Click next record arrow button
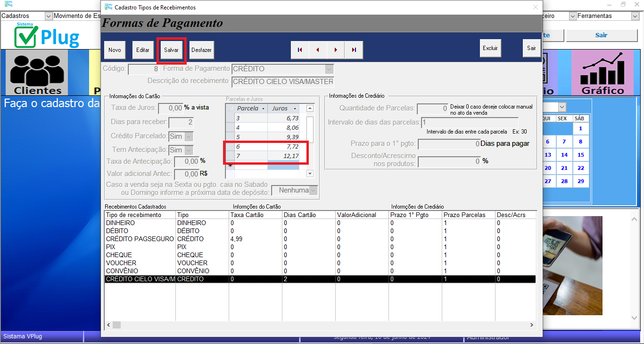 (x=336, y=50)
